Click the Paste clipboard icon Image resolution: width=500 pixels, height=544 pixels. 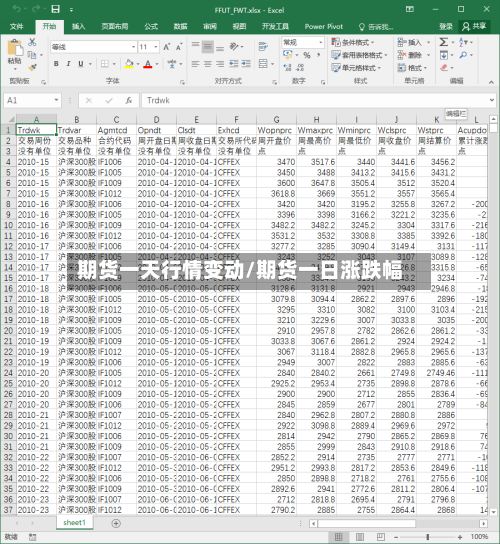pos(14,48)
